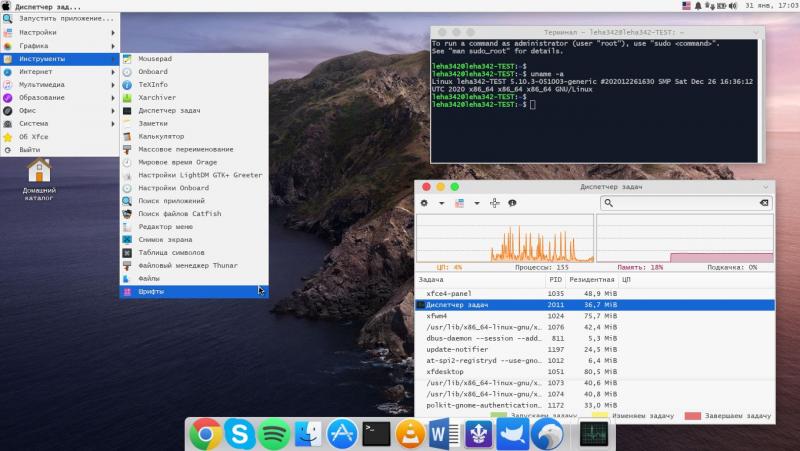The image size is (800, 451).
Task: Click the info icon in Task Manager toolbar
Action: [512, 203]
